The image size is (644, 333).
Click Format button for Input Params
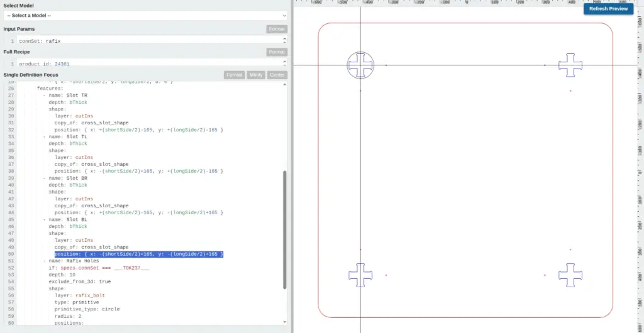click(x=277, y=29)
